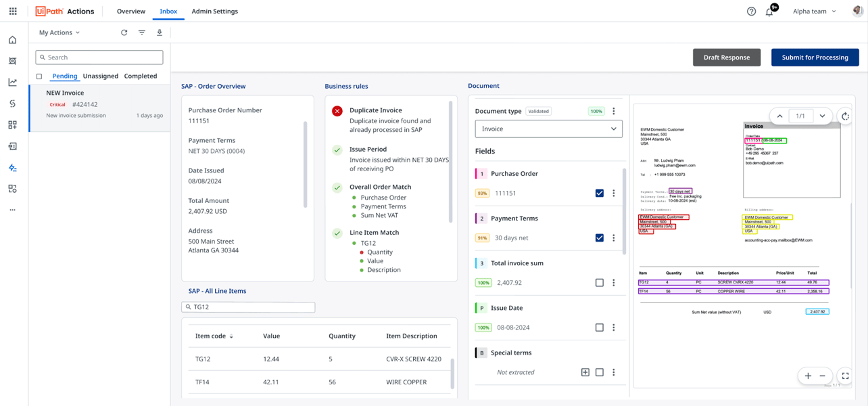Open more options for Special terms field
Viewport: 868px width, 406px height.
coord(614,372)
